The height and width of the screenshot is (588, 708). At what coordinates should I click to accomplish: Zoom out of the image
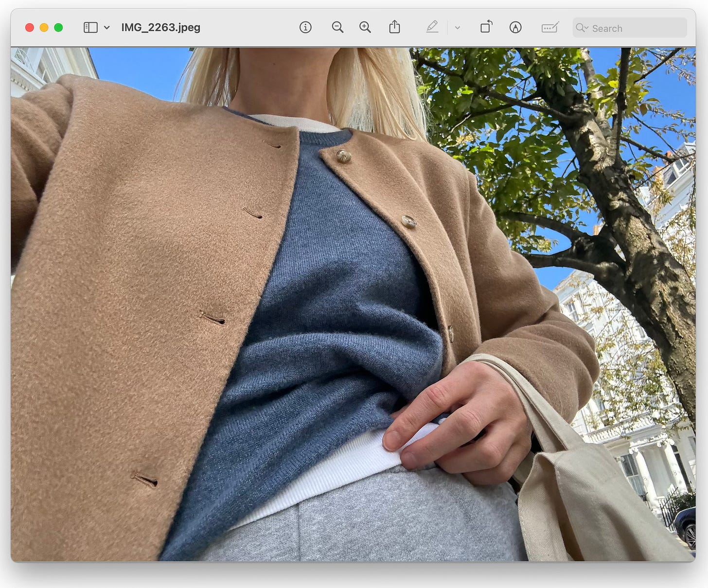pos(337,28)
